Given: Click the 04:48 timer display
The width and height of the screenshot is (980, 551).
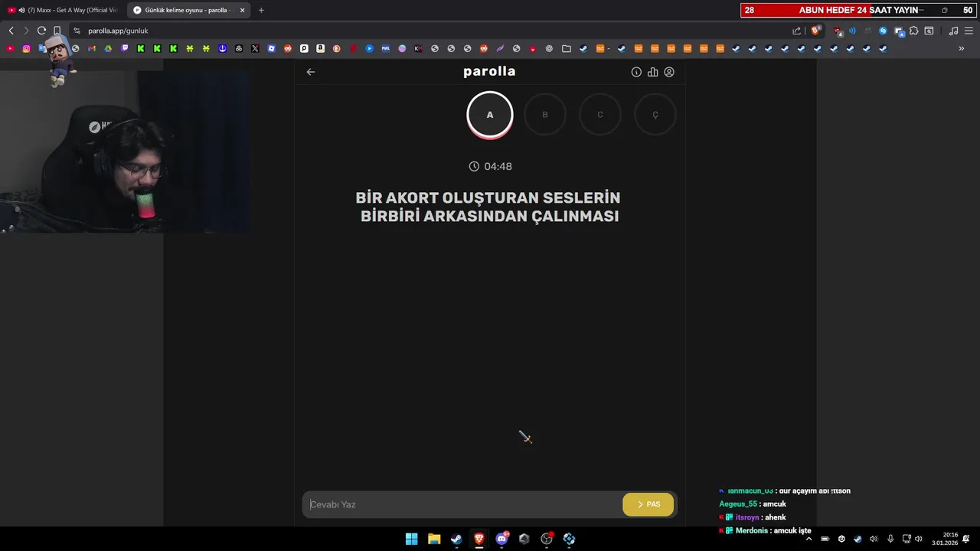Looking at the screenshot, I should point(490,166).
